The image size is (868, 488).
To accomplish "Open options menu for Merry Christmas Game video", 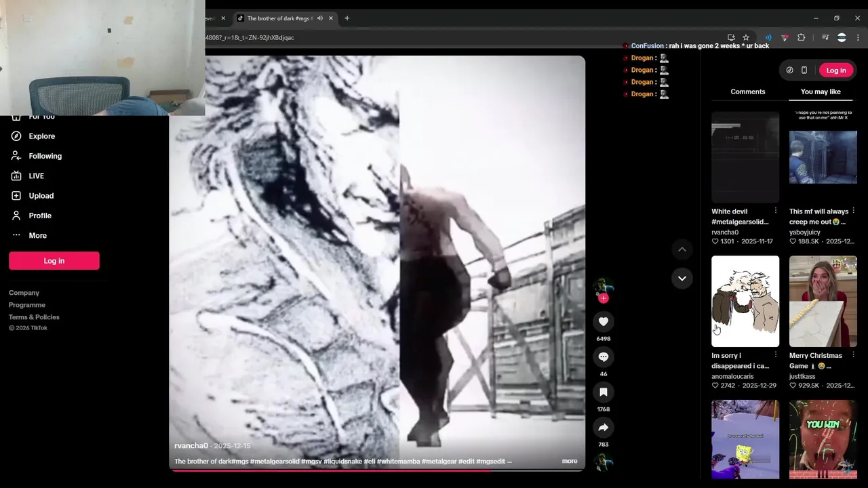I will [853, 355].
